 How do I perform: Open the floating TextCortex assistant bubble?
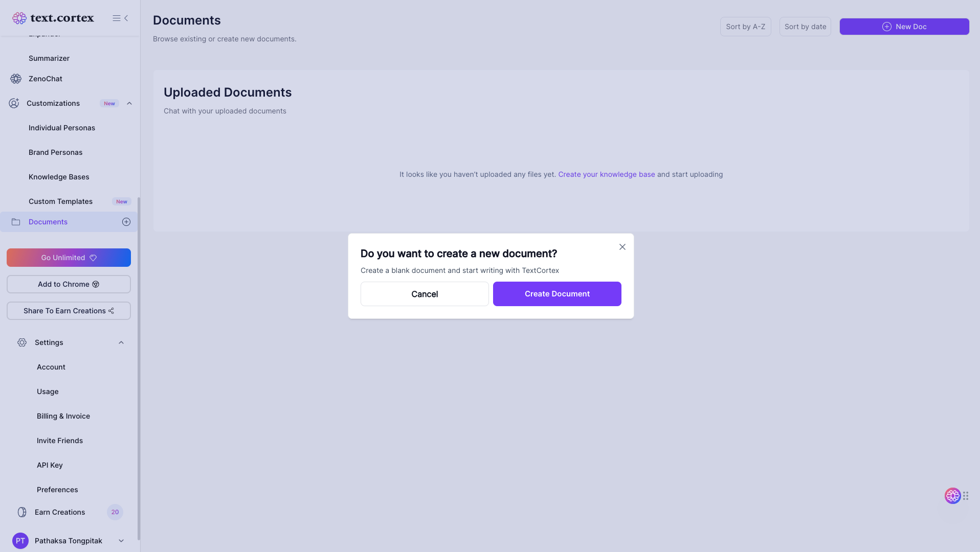(x=952, y=496)
